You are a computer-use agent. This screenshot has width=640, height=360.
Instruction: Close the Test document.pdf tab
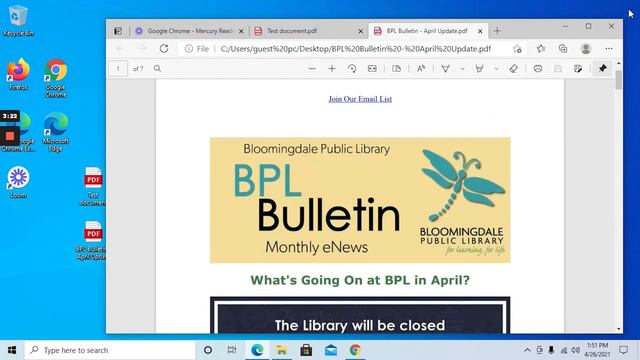point(360,31)
